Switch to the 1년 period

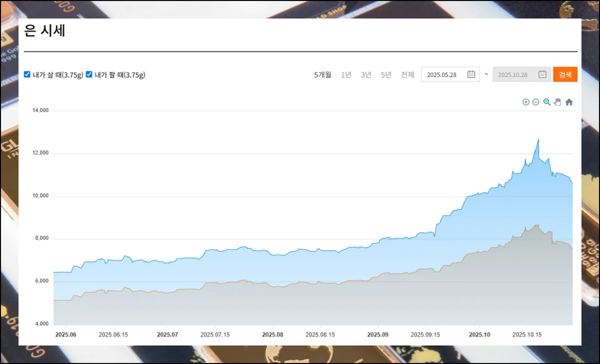pyautogui.click(x=346, y=74)
